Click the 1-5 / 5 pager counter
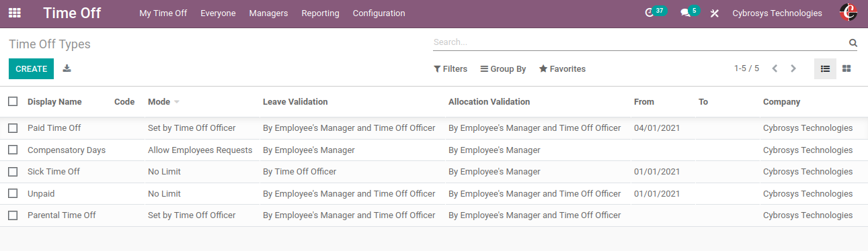This screenshot has height=251, width=868. click(746, 68)
